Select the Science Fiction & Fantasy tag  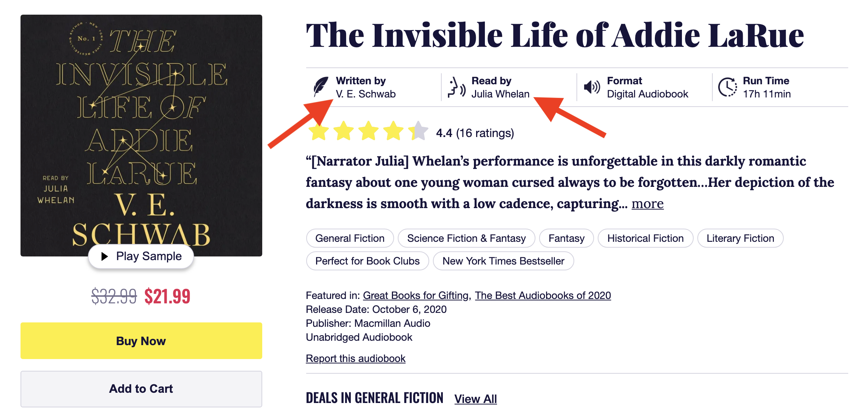point(466,239)
